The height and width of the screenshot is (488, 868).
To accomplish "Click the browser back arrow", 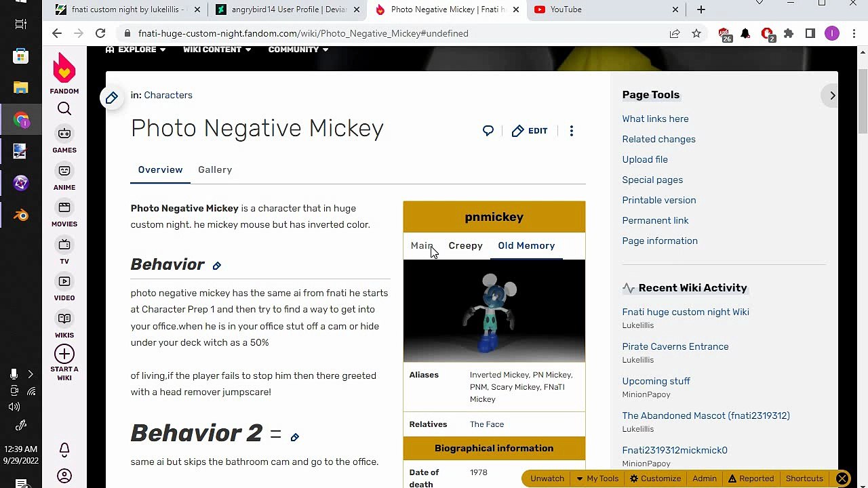I will point(57,33).
